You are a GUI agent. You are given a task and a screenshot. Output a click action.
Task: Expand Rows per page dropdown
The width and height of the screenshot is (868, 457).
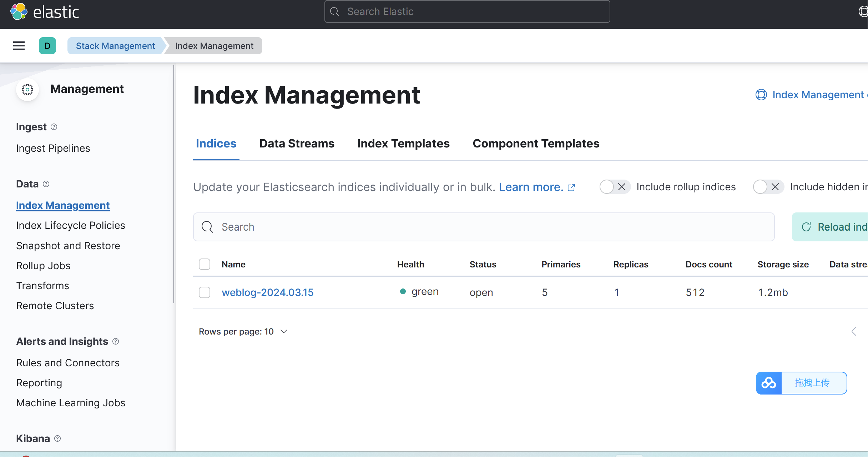click(x=243, y=332)
